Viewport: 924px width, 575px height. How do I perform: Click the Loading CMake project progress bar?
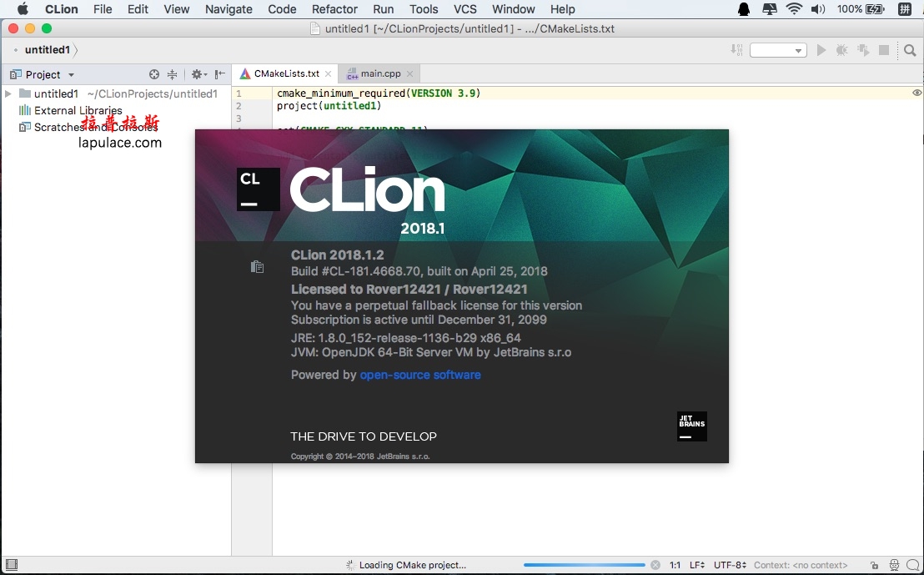[585, 565]
